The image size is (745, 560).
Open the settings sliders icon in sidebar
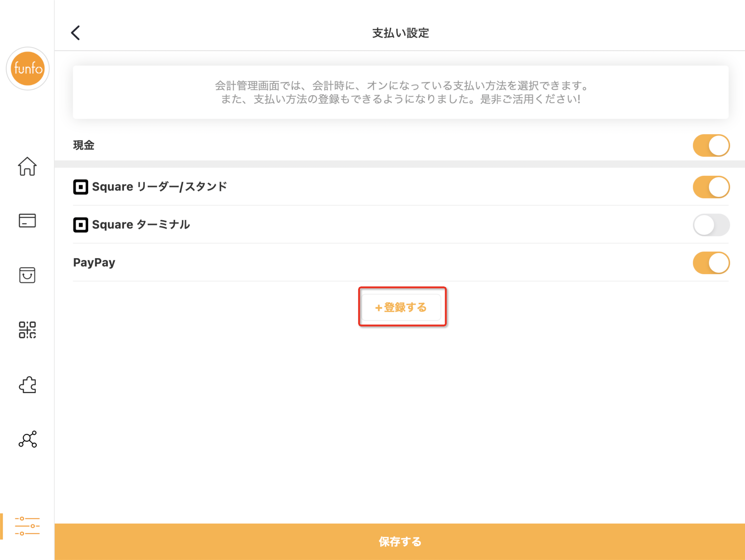point(27,526)
